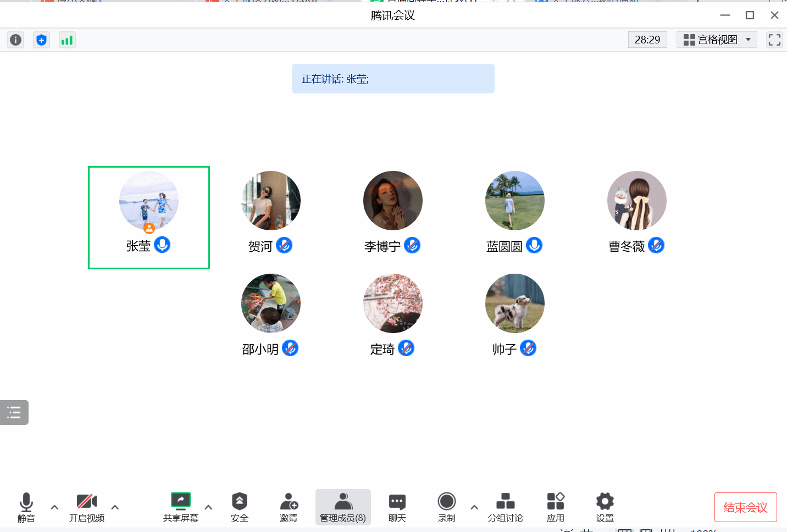Click the name label 帅子
This screenshot has width=787, height=532.
point(505,350)
